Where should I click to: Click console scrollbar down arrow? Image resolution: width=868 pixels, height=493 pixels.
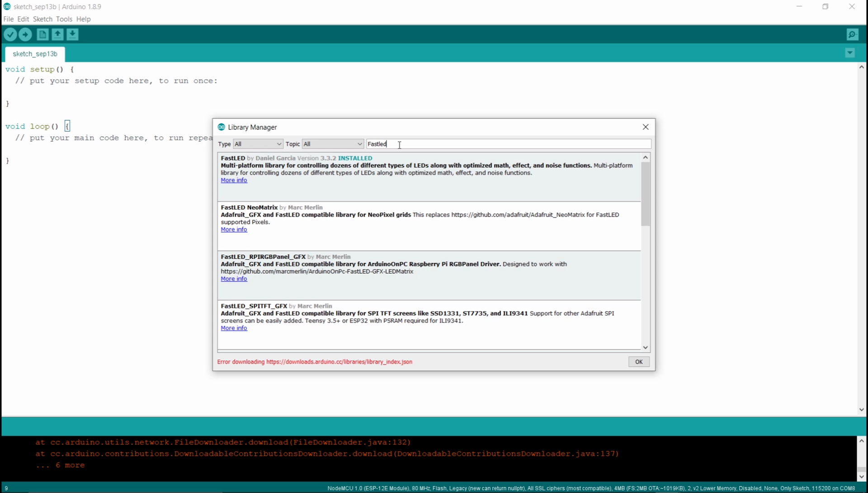pos(862,477)
